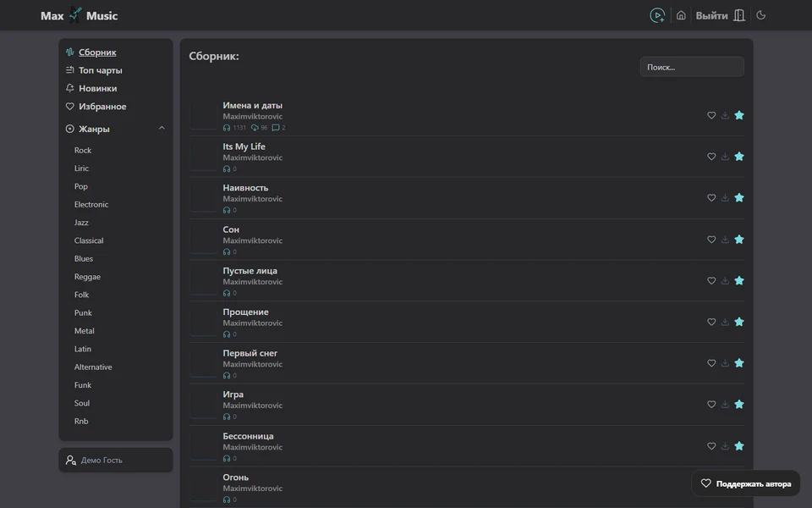Toggle the star for track Бессонница

739,446
